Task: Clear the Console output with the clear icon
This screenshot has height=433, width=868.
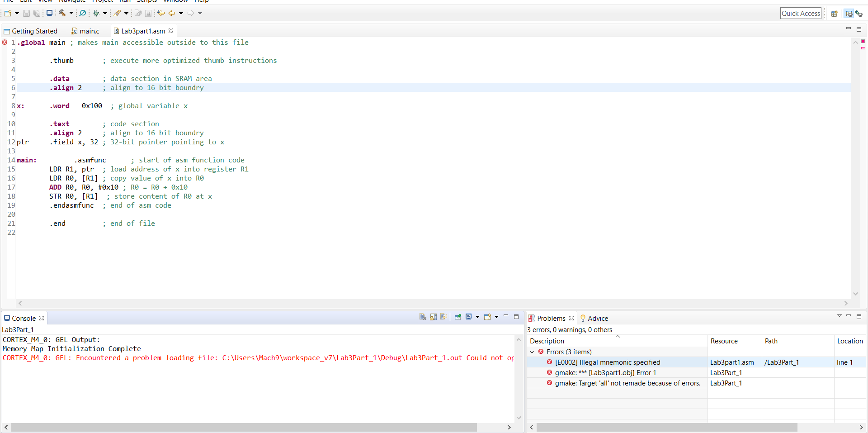Action: 423,318
